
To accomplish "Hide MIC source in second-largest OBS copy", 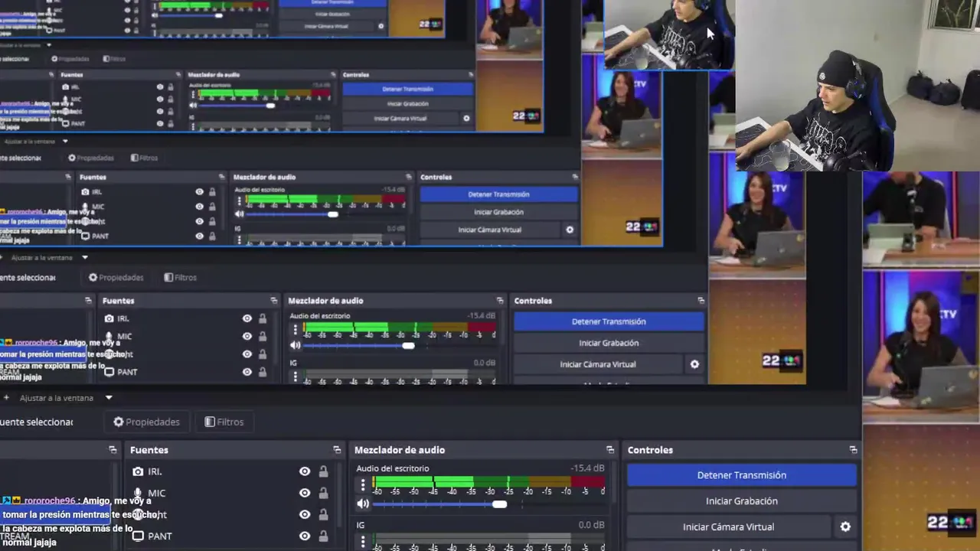I will tap(247, 336).
